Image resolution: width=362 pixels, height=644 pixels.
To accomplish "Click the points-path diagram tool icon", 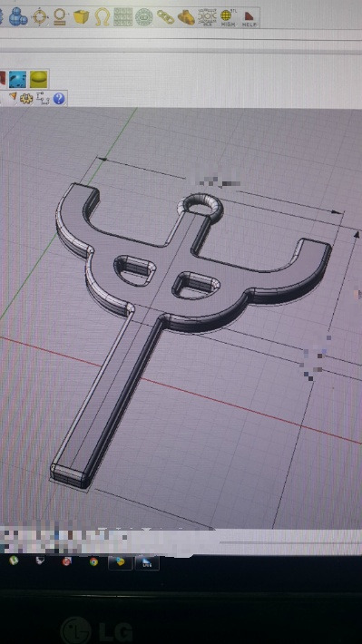I will pos(43,99).
